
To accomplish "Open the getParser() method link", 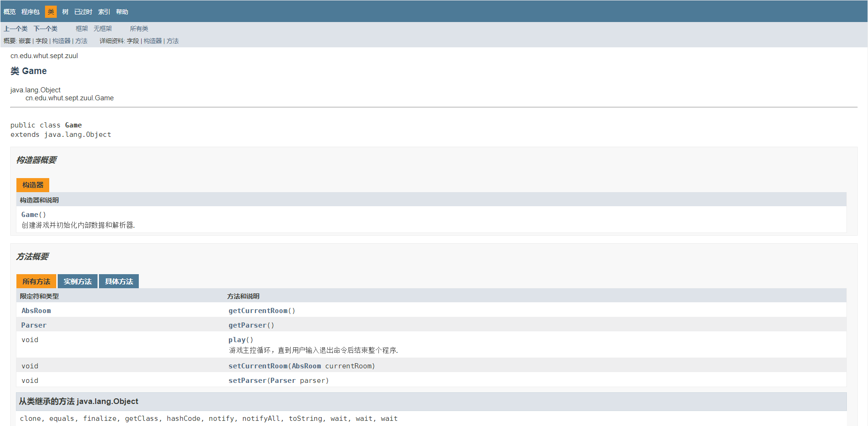I will 247,325.
